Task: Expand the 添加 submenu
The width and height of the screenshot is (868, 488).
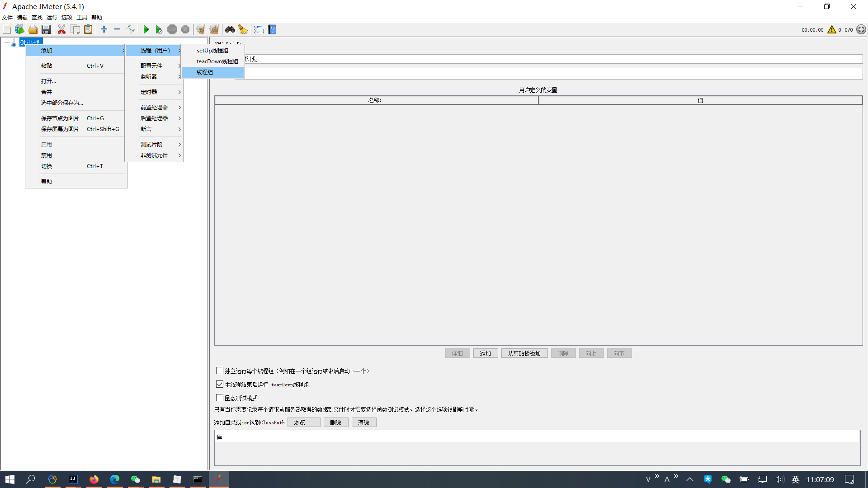Action: tap(76, 50)
